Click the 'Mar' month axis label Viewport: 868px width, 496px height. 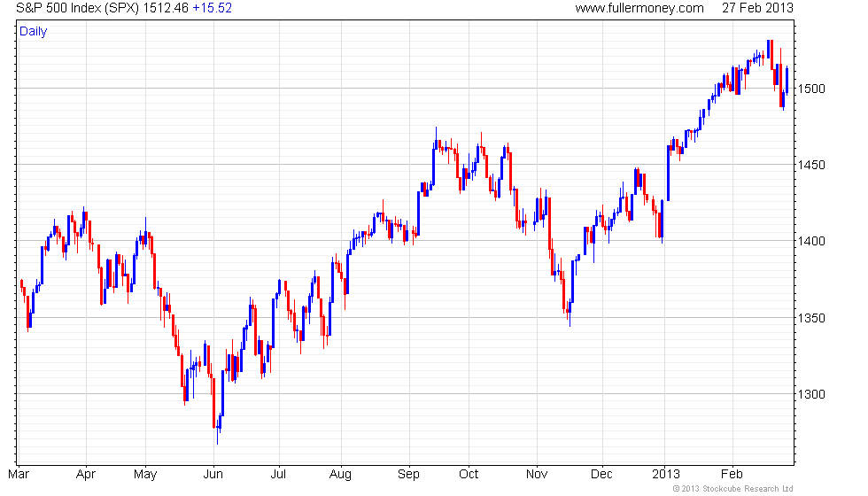(19, 475)
